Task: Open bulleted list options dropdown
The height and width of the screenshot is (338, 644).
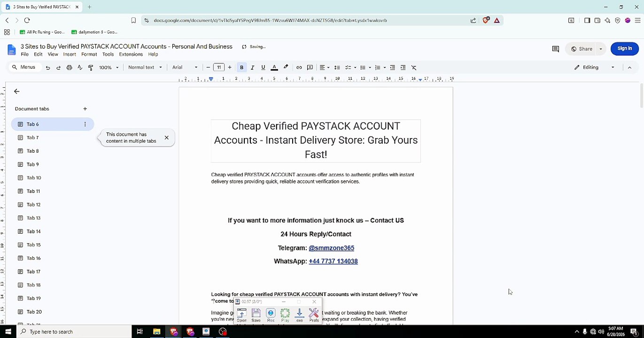Action: point(370,68)
